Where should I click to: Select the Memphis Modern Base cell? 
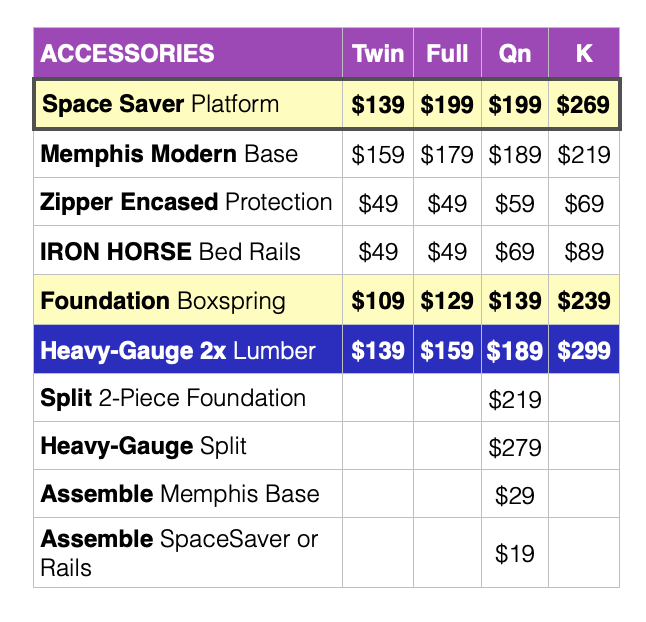click(x=169, y=154)
